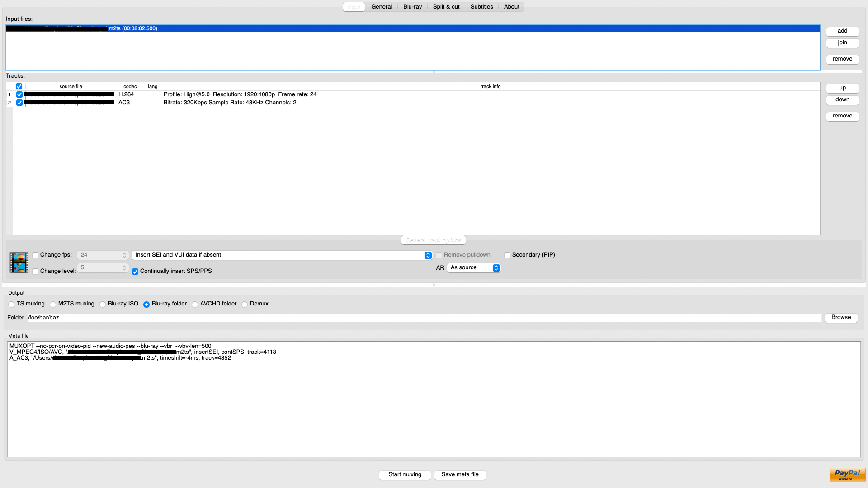Viewport: 868px width, 488px height.
Task: Choose the Demux output option
Action: tap(245, 305)
